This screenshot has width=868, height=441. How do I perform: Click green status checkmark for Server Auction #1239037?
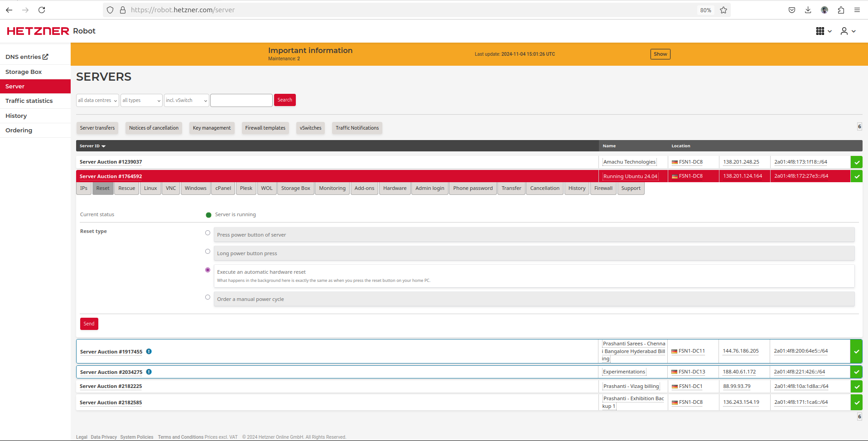pos(856,162)
